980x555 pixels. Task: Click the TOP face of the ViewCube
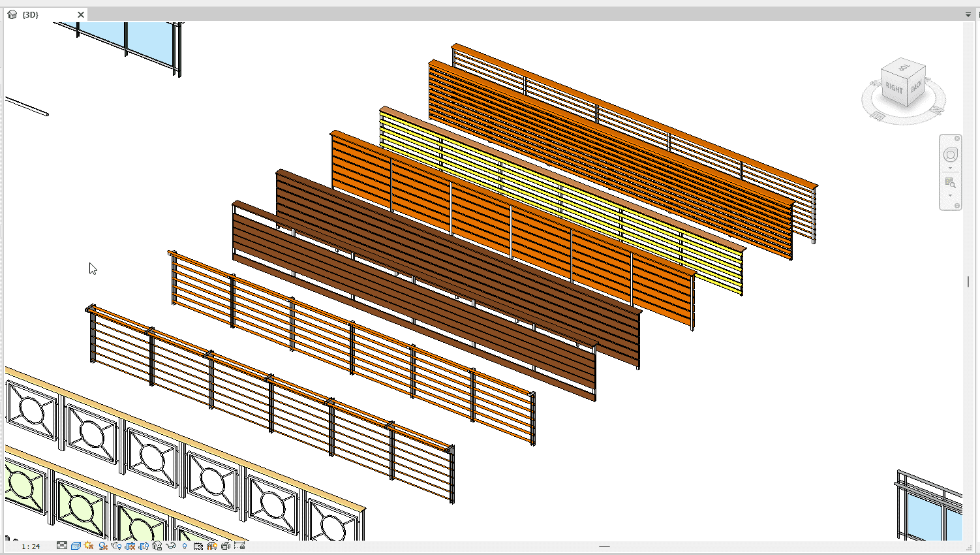point(904,67)
